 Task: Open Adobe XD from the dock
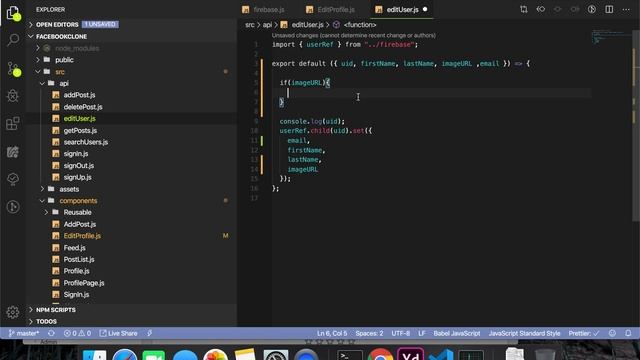410,354
